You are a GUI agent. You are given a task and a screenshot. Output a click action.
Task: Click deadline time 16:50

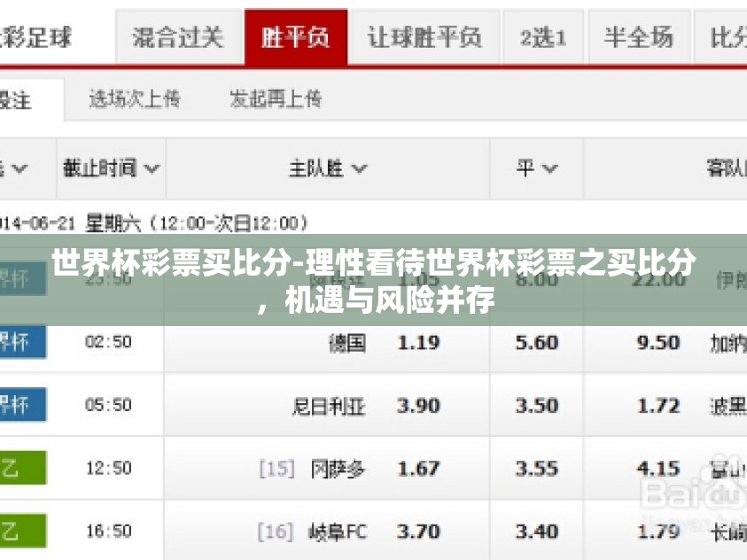[x=109, y=531]
